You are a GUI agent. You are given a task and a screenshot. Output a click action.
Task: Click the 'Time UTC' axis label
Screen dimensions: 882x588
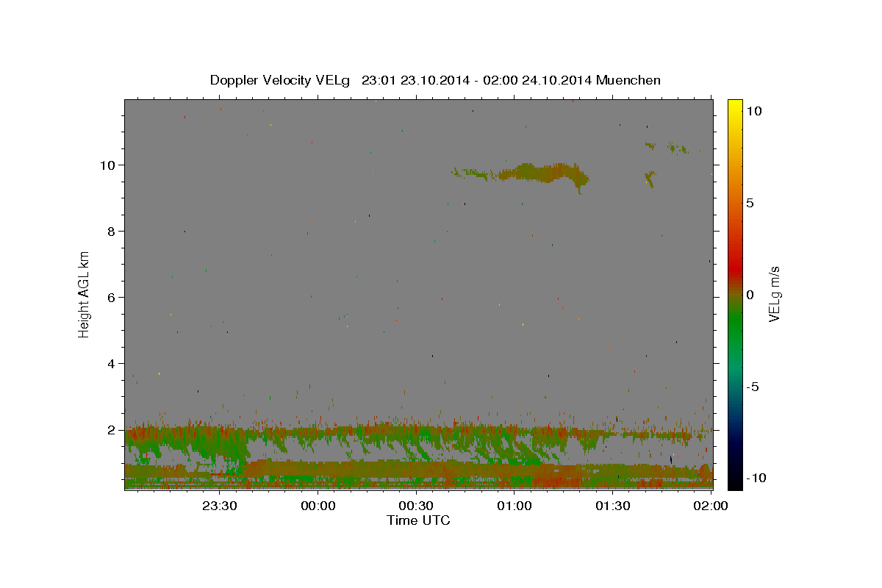[x=419, y=520]
